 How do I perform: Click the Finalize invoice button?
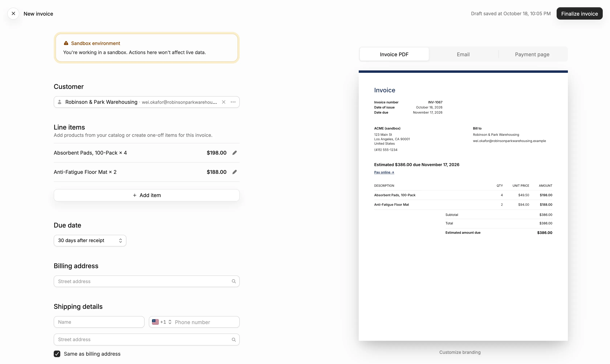(579, 13)
